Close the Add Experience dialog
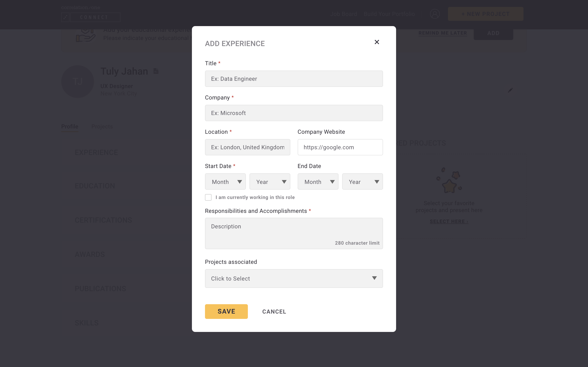Image resolution: width=588 pixels, height=367 pixels. (x=377, y=42)
